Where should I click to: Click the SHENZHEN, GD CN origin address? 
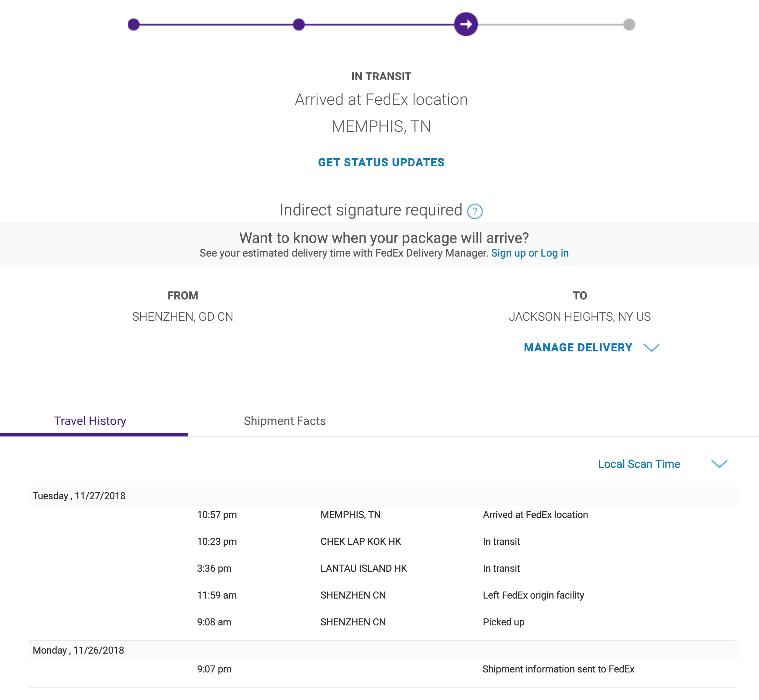point(183,317)
